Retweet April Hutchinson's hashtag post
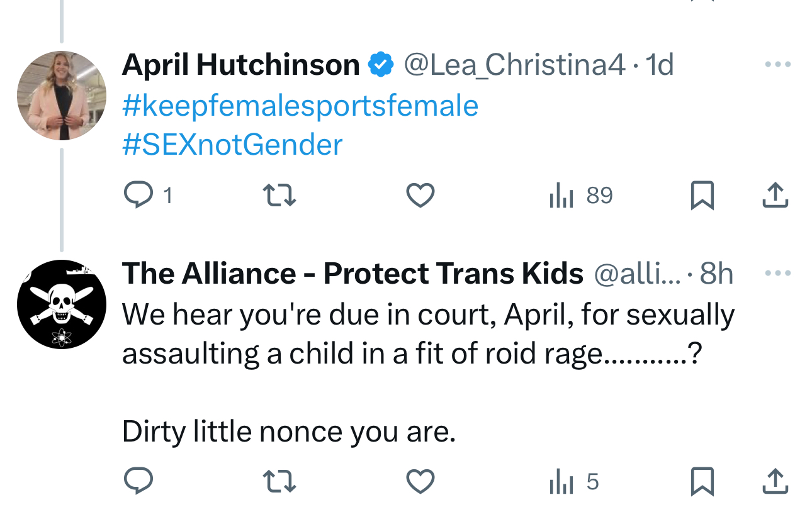 tap(279, 196)
